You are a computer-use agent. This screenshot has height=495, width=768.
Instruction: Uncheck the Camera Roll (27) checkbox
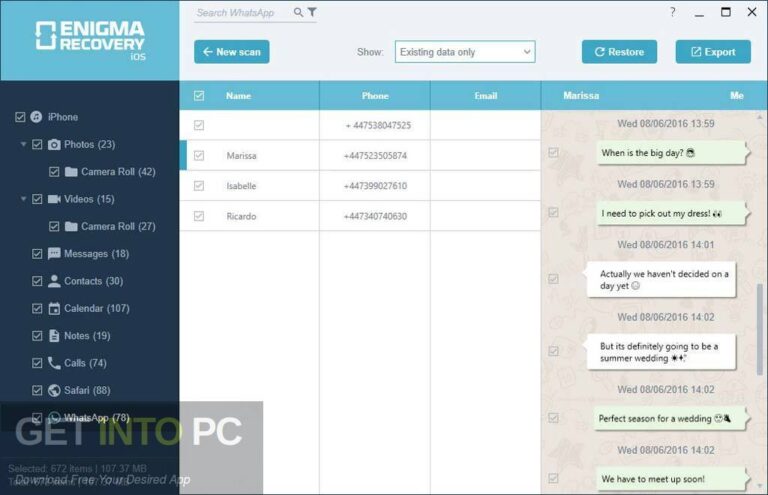[x=54, y=227]
